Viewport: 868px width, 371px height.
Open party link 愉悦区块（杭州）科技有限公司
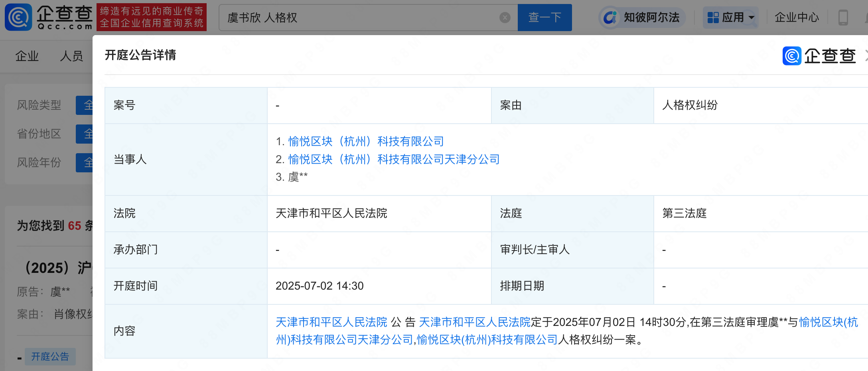point(366,141)
